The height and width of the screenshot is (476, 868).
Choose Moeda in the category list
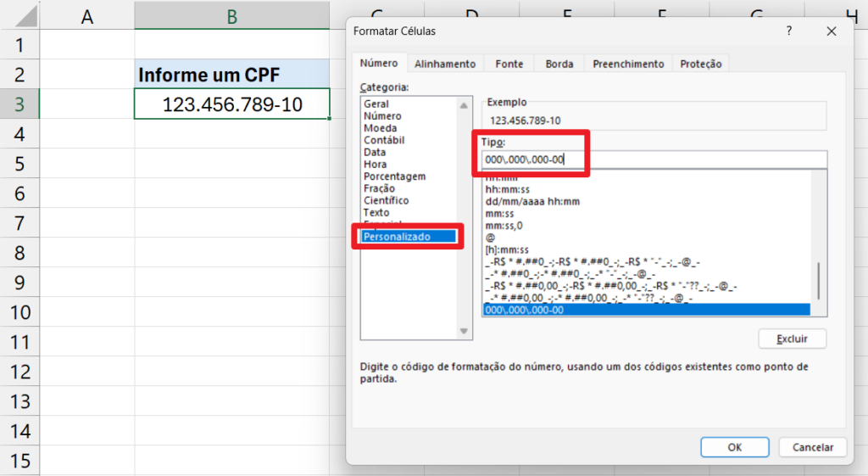(x=378, y=128)
